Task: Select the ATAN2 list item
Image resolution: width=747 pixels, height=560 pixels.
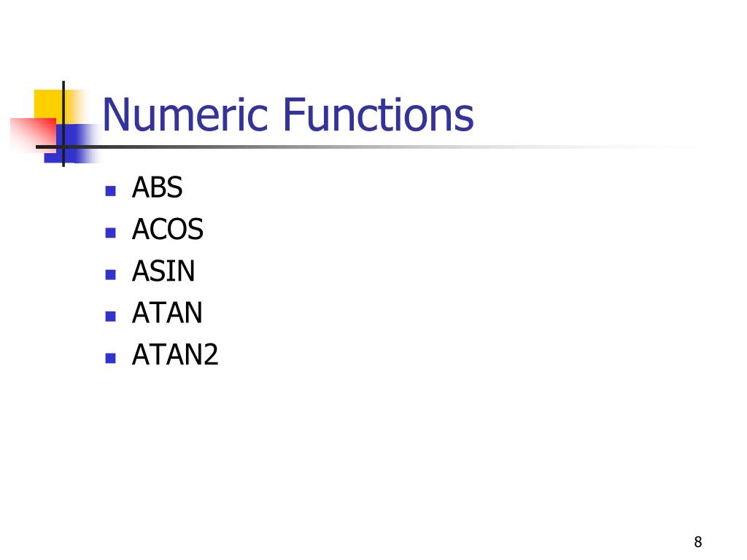Action: click(175, 355)
